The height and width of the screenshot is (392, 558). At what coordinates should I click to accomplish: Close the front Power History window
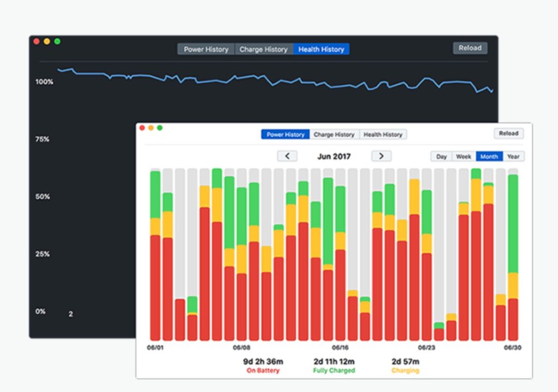pyautogui.click(x=142, y=128)
